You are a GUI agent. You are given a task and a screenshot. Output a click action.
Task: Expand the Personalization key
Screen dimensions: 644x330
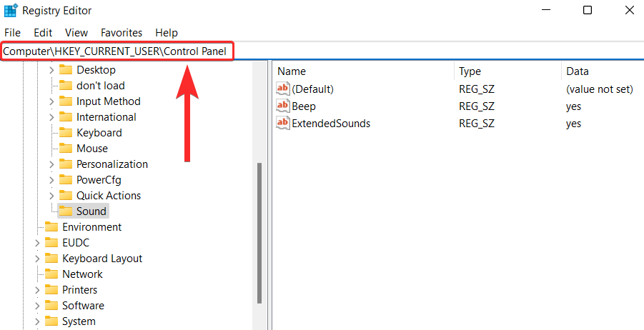coord(51,164)
